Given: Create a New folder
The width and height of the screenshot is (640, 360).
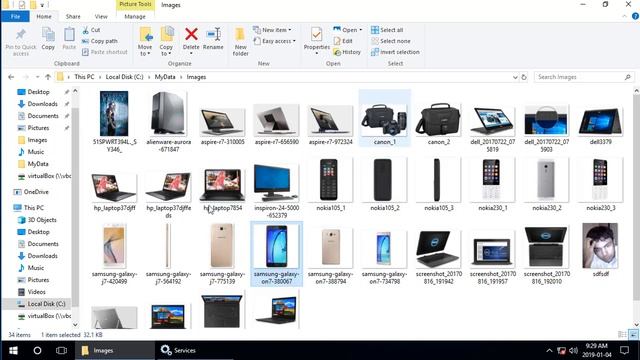Looking at the screenshot, I should 240,41.
